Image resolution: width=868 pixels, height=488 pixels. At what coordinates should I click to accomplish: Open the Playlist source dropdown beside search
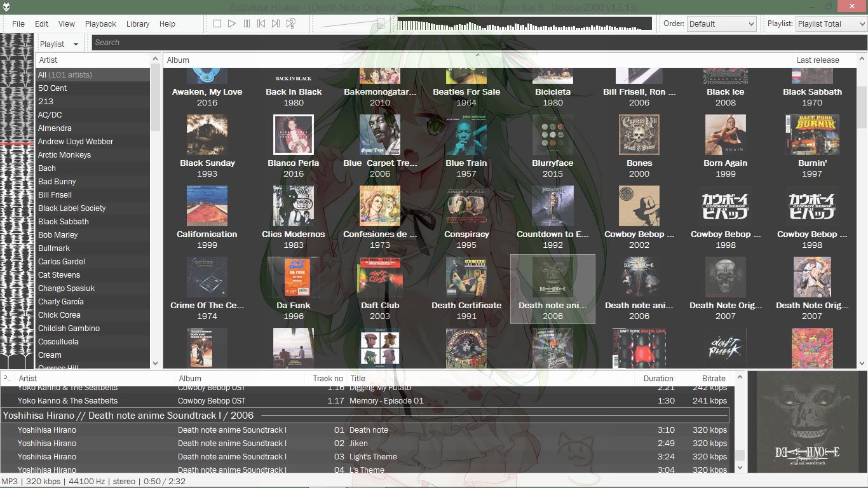[x=59, y=44]
